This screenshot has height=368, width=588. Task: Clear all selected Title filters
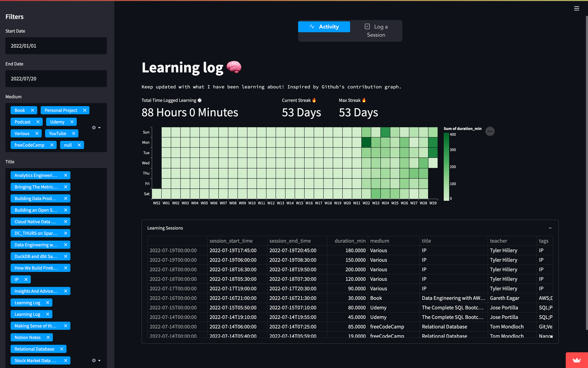tap(94, 360)
